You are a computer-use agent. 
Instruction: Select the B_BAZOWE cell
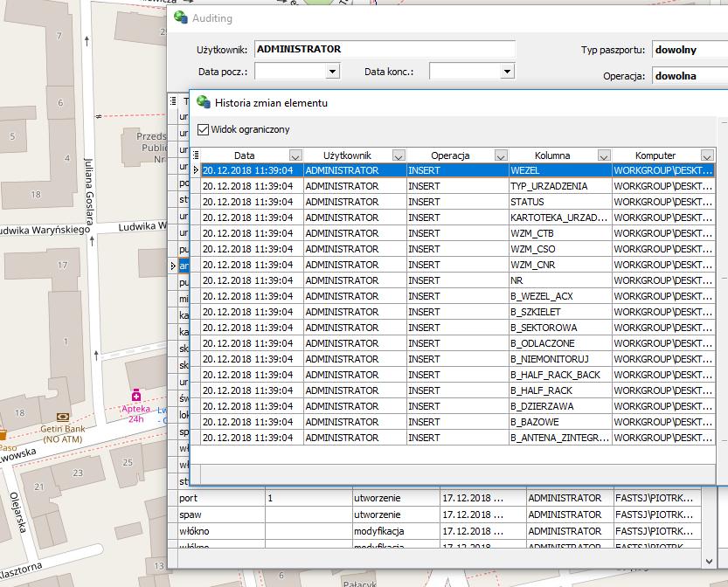560,422
